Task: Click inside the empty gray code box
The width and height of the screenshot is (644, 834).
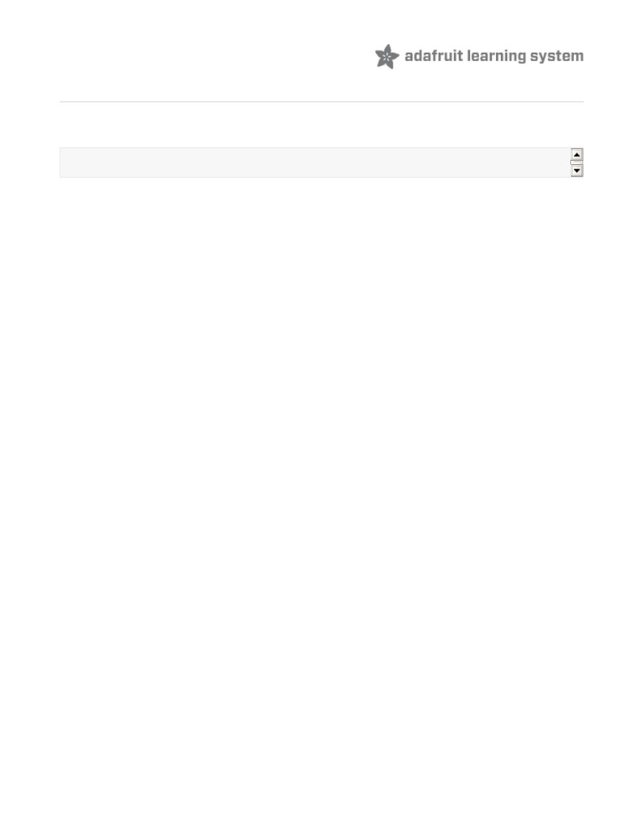Action: (315, 162)
